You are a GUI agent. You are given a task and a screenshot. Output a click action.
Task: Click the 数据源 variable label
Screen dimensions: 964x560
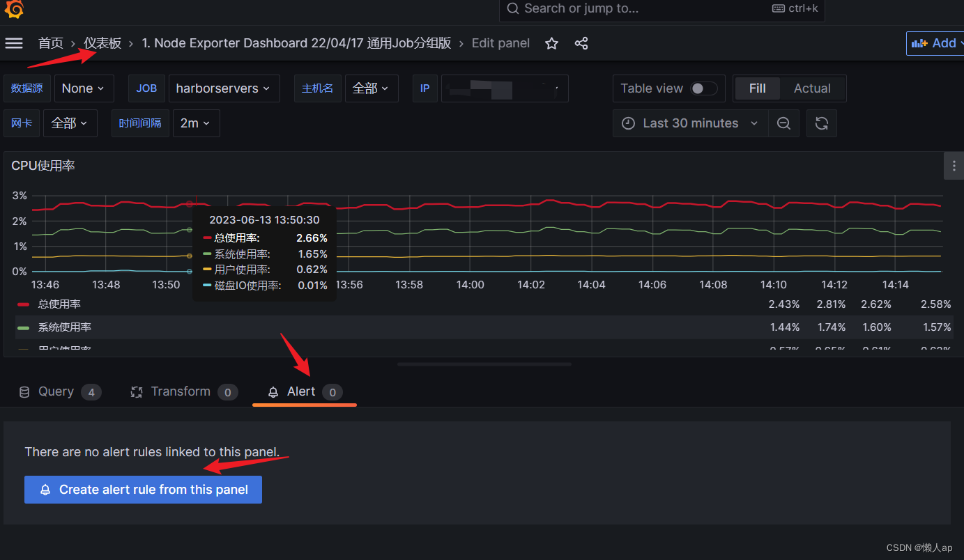point(26,88)
